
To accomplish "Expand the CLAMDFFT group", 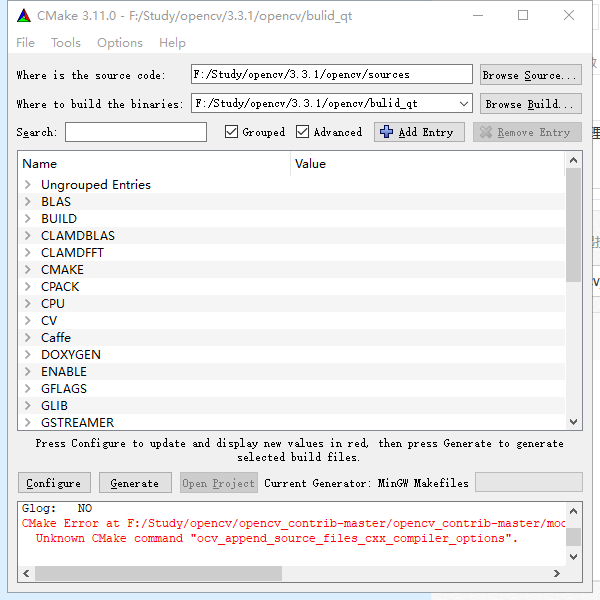I will pyautogui.click(x=28, y=253).
